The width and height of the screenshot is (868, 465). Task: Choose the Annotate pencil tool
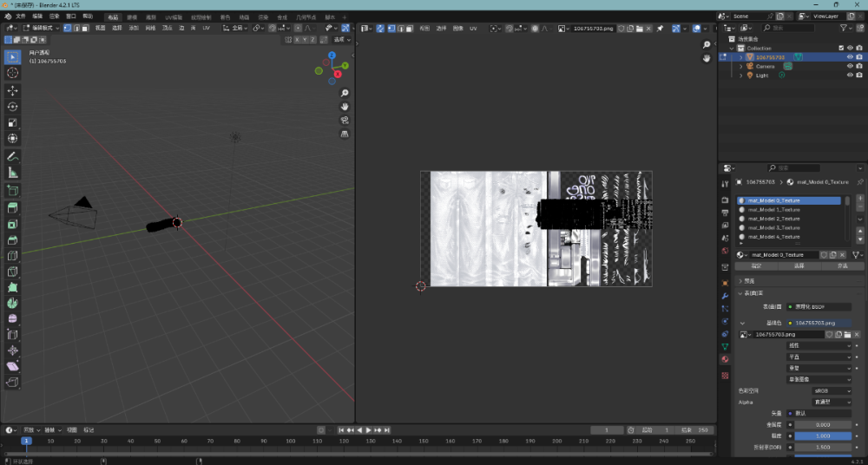[13, 157]
